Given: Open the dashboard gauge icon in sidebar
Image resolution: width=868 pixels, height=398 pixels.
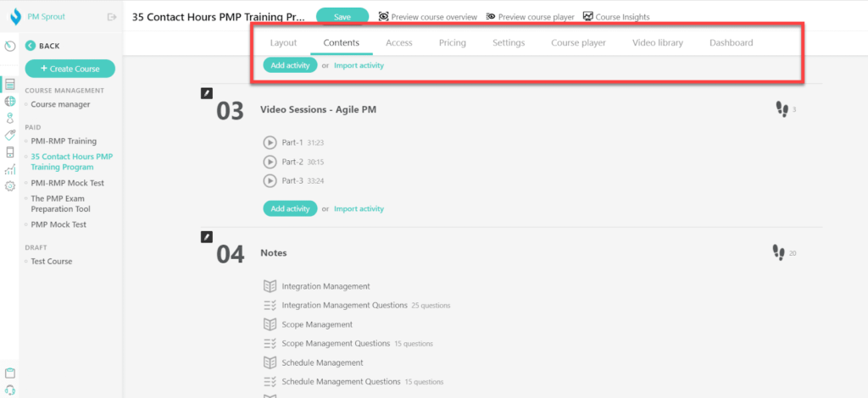Looking at the screenshot, I should 9,46.
